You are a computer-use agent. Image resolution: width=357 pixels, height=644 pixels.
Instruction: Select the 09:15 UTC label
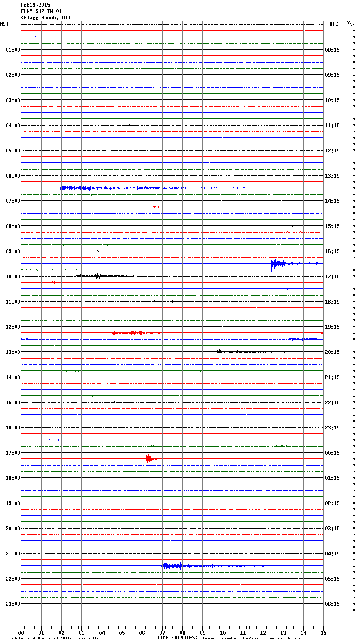[x=332, y=75]
